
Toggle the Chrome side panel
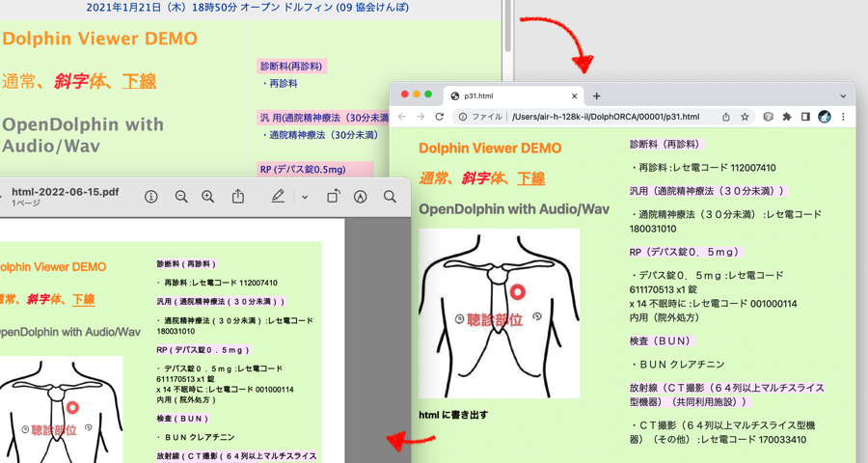(805, 117)
